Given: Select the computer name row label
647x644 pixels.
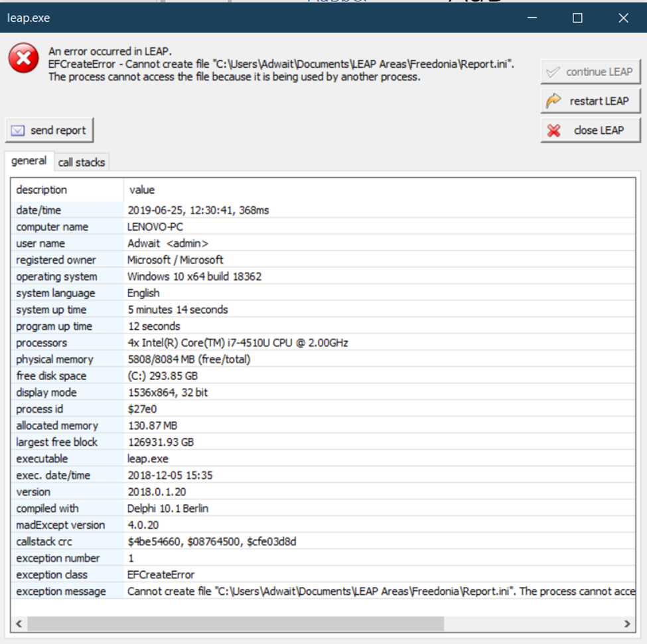Looking at the screenshot, I should pyautogui.click(x=52, y=227).
